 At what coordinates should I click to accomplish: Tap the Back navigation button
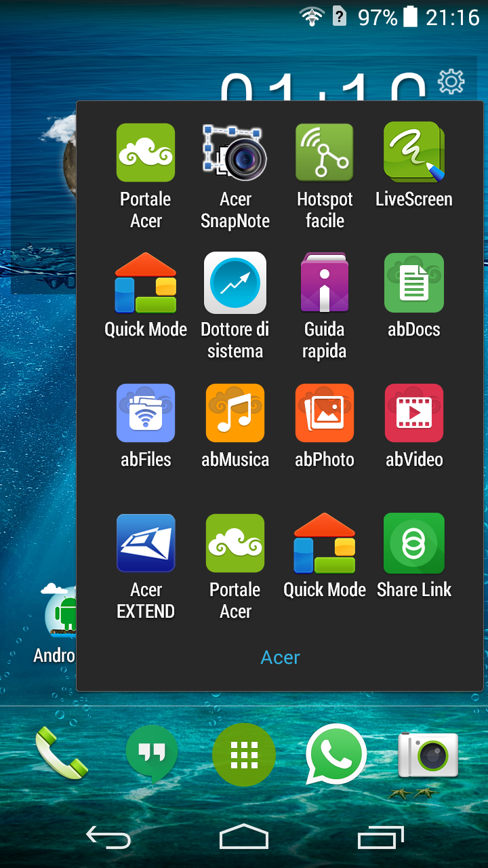[108, 838]
